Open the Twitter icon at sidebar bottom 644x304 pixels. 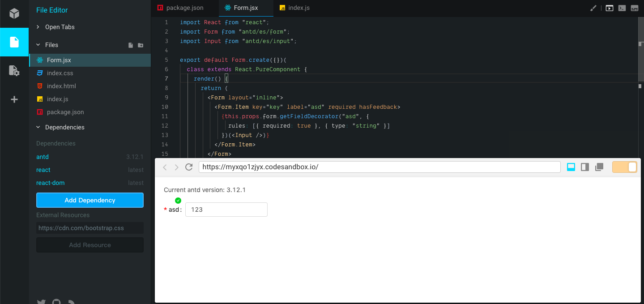[41, 301]
